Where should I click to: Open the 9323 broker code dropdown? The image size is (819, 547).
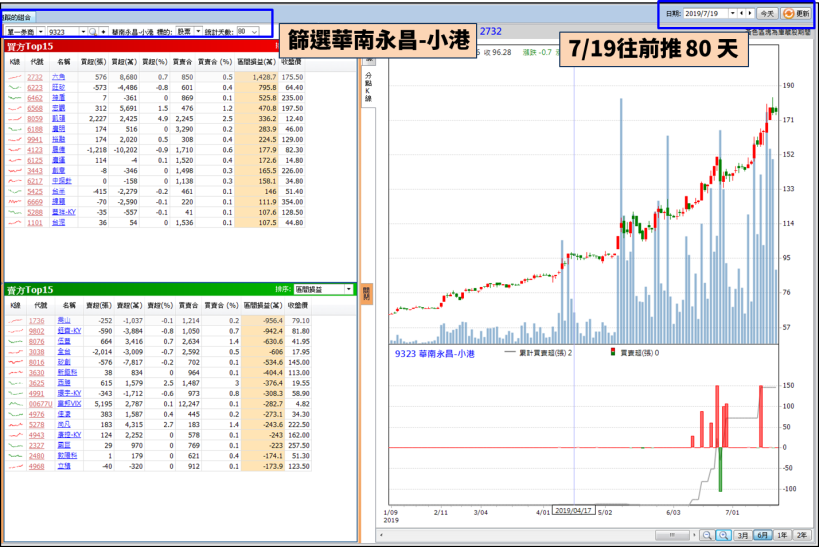coord(83,32)
